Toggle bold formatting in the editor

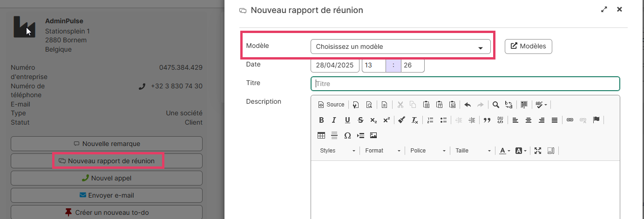click(x=321, y=120)
